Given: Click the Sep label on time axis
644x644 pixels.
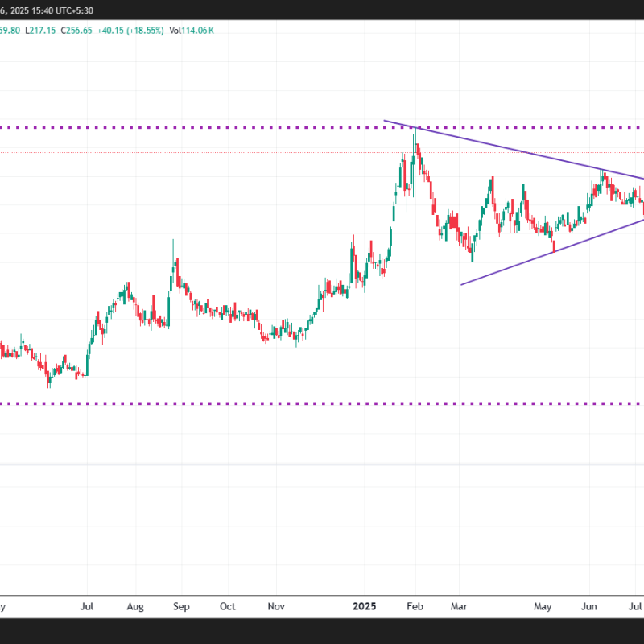Looking at the screenshot, I should click(181, 605).
